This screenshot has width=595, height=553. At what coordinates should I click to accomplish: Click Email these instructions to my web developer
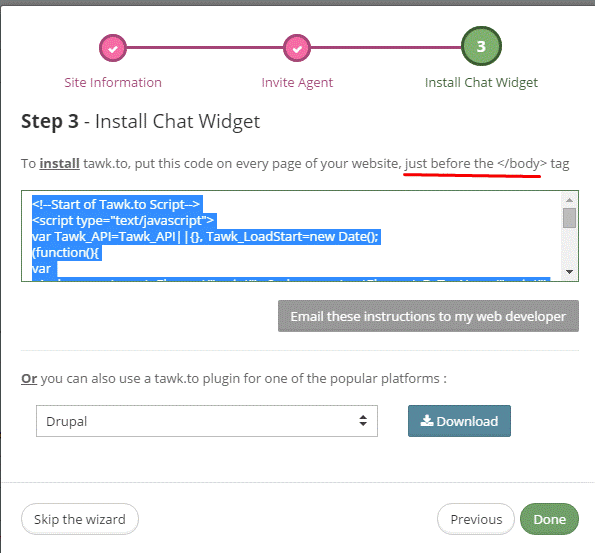(x=428, y=316)
